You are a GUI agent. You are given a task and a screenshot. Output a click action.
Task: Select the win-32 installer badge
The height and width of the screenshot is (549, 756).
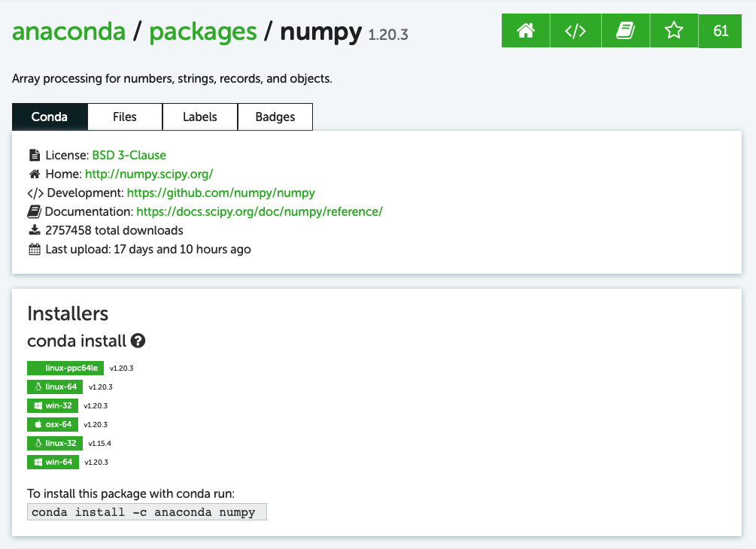pos(53,405)
